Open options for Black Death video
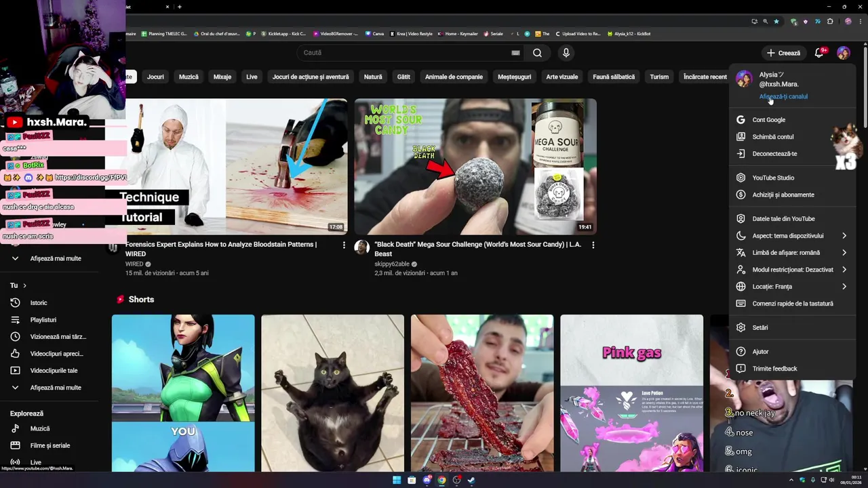Image resolution: width=868 pixels, height=488 pixels. [x=593, y=245]
